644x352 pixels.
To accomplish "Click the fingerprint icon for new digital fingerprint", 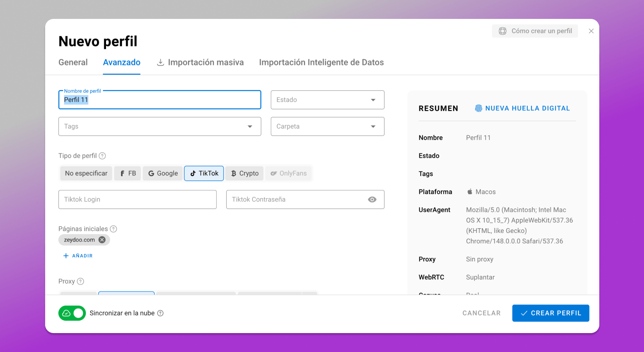I will coord(478,108).
